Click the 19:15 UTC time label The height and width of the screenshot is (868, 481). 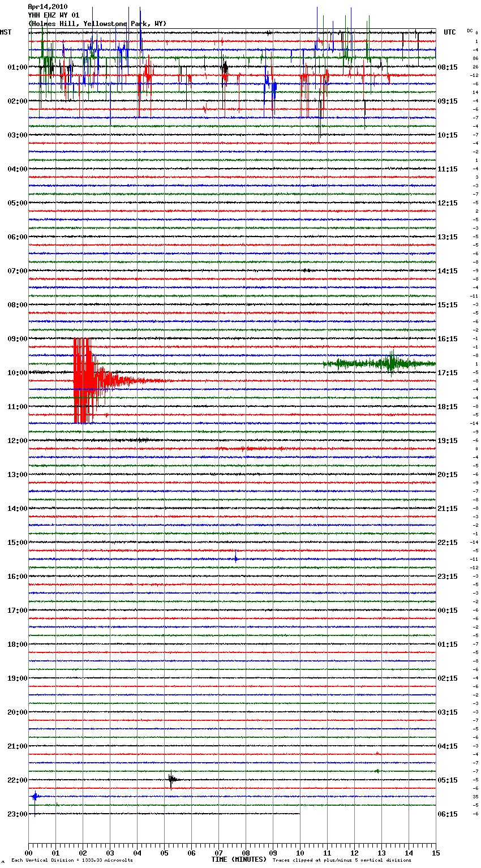[x=448, y=441]
